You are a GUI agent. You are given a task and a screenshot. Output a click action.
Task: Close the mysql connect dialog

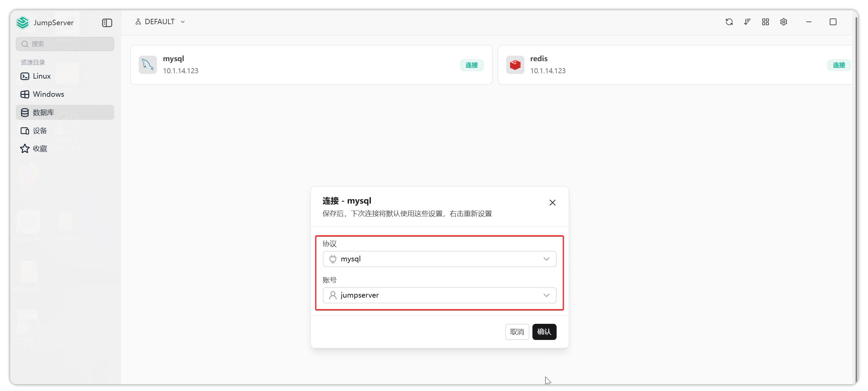click(552, 203)
